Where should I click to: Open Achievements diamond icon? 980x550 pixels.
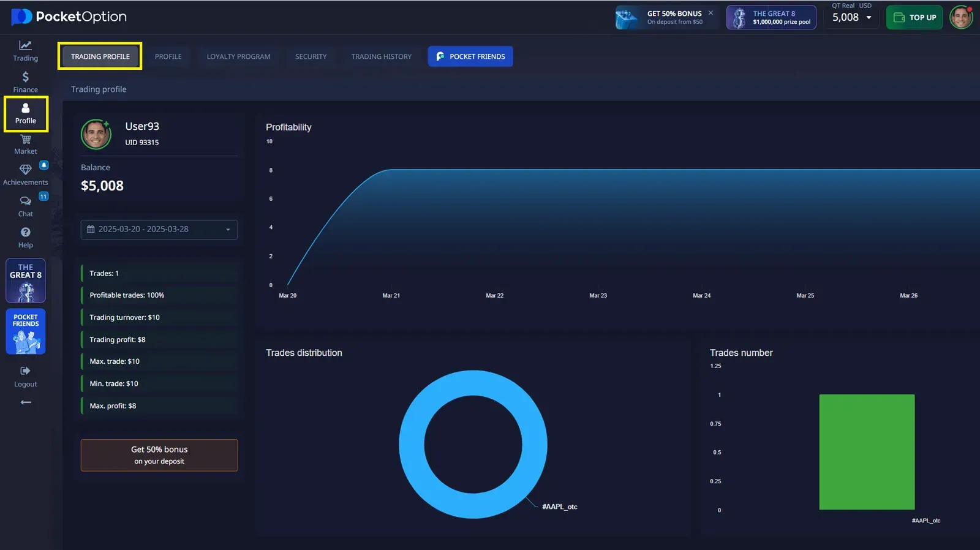pos(25,174)
